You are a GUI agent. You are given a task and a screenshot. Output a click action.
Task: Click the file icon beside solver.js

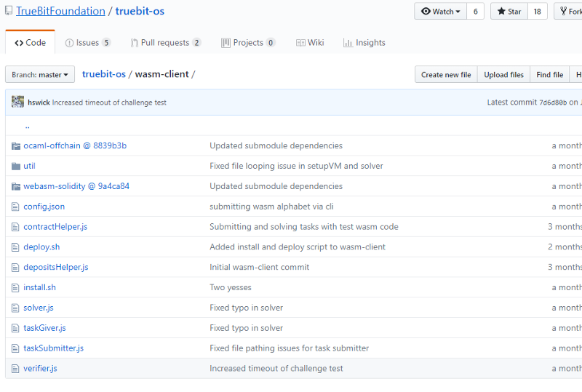coord(16,308)
